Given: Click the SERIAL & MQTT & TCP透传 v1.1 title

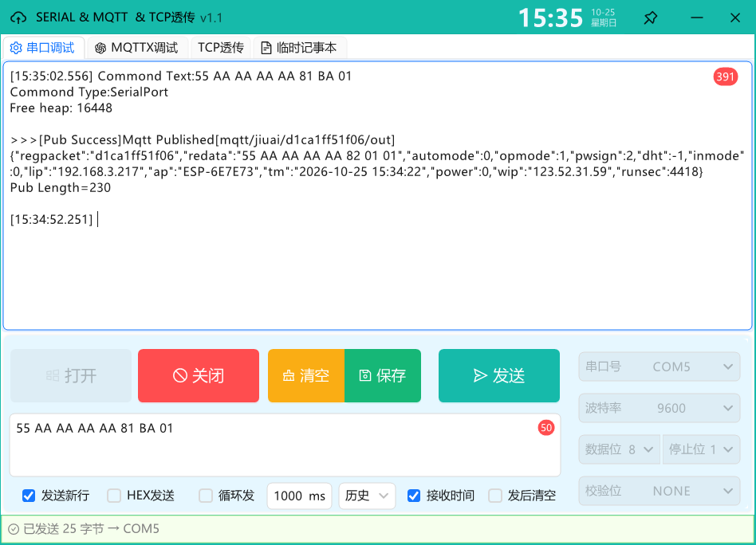Looking at the screenshot, I should (129, 18).
